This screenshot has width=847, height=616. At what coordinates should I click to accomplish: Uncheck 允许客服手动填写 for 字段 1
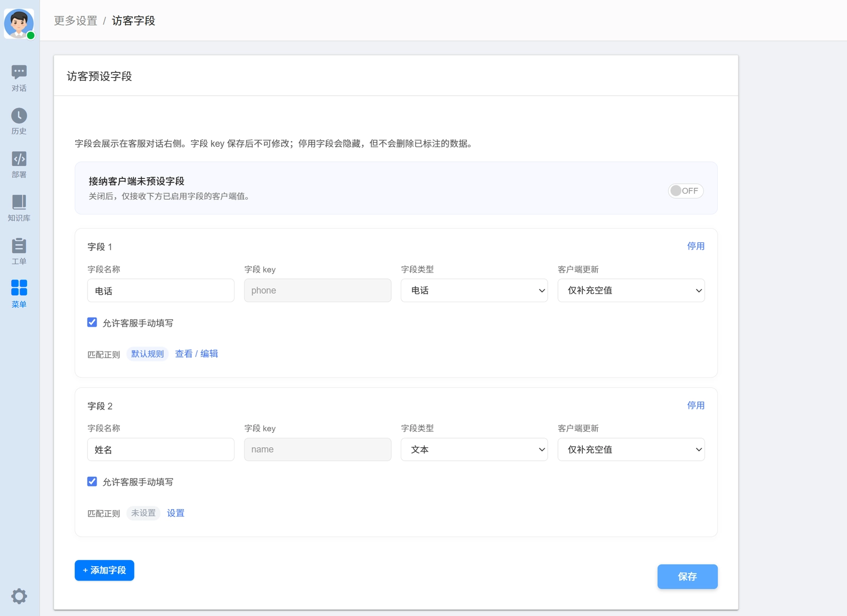click(92, 322)
